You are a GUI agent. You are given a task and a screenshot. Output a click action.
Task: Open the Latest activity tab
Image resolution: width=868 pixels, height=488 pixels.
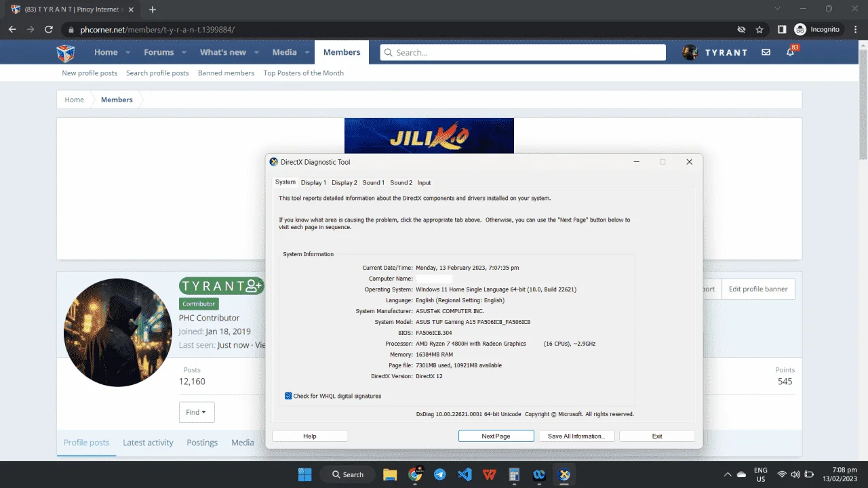[148, 443]
